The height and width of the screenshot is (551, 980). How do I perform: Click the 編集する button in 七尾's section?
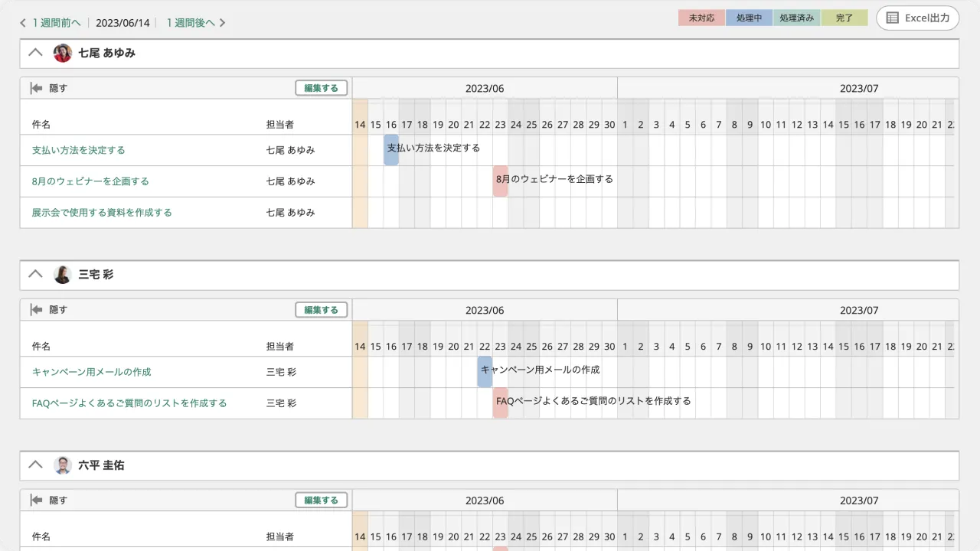click(321, 87)
